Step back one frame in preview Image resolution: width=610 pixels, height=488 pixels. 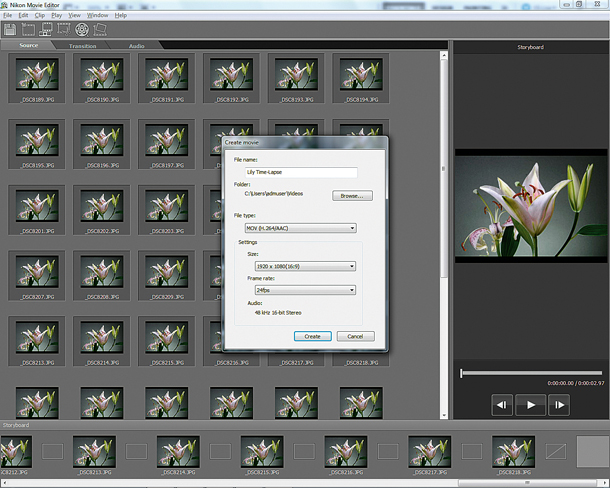pos(502,405)
